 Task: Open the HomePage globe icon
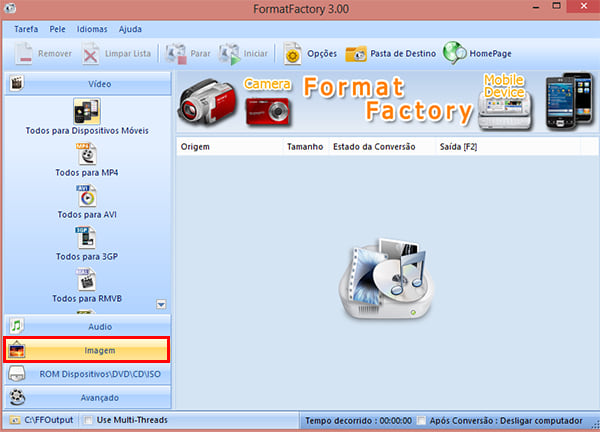coord(454,53)
